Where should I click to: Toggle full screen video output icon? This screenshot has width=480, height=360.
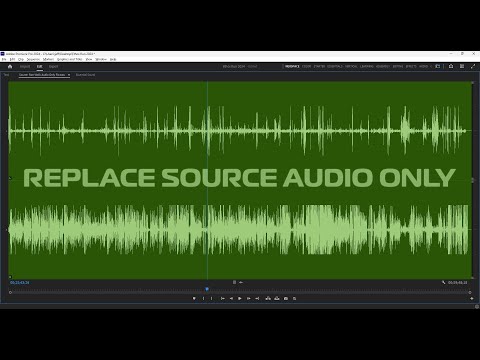coord(473,66)
